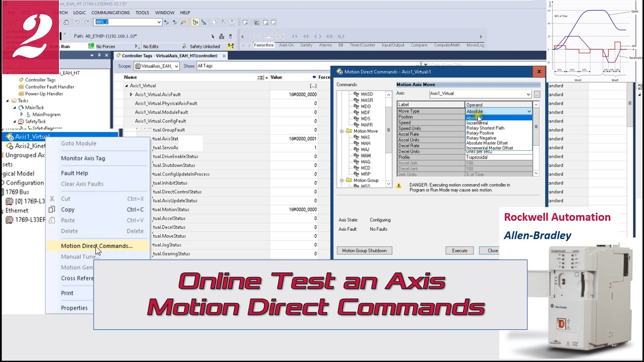
Task: Click the Find Next icon beside search box
Action: tap(175, 22)
